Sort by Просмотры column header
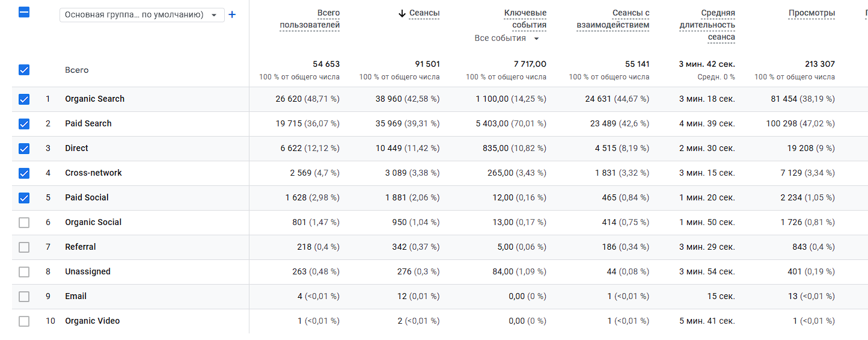Viewport: 868px width, 340px height. (x=811, y=13)
